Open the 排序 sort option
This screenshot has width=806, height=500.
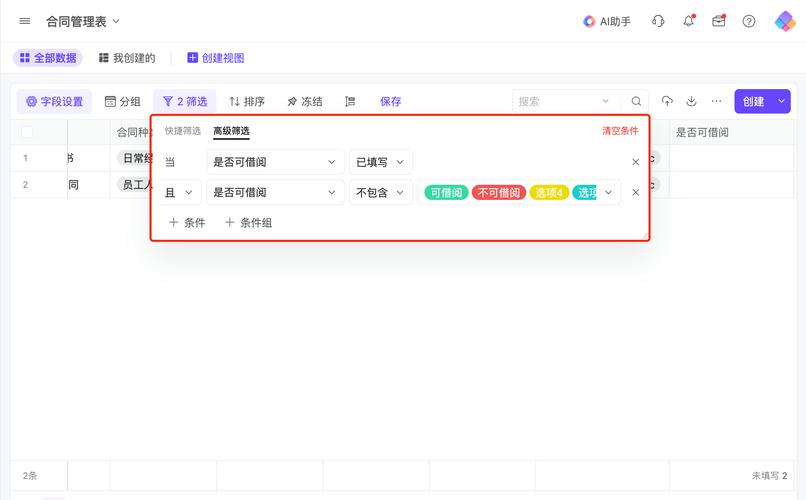click(x=247, y=101)
